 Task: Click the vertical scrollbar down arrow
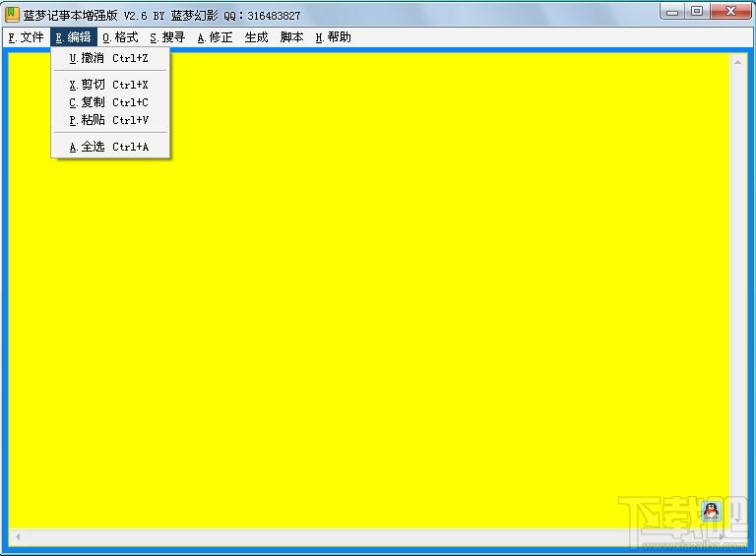pyautogui.click(x=737, y=520)
